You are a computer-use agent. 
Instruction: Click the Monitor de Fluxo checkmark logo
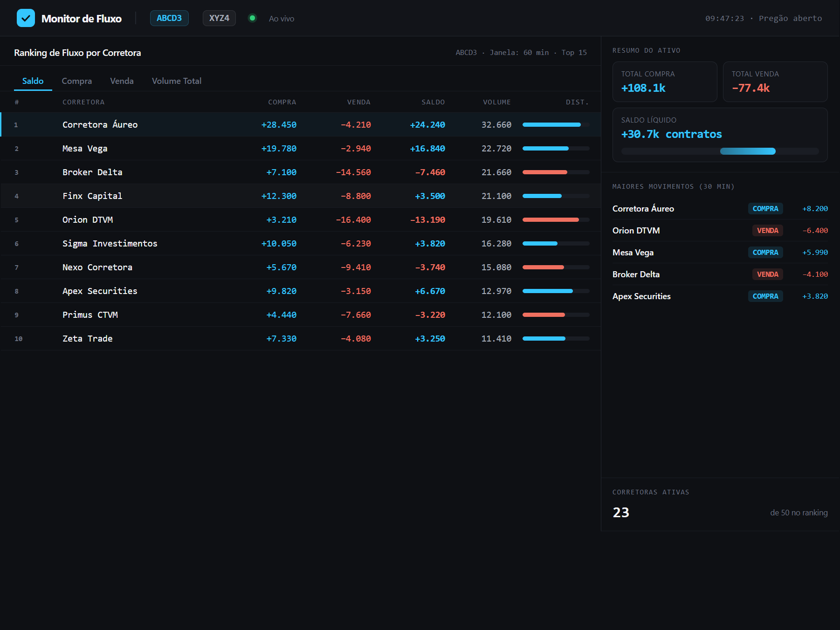[26, 18]
